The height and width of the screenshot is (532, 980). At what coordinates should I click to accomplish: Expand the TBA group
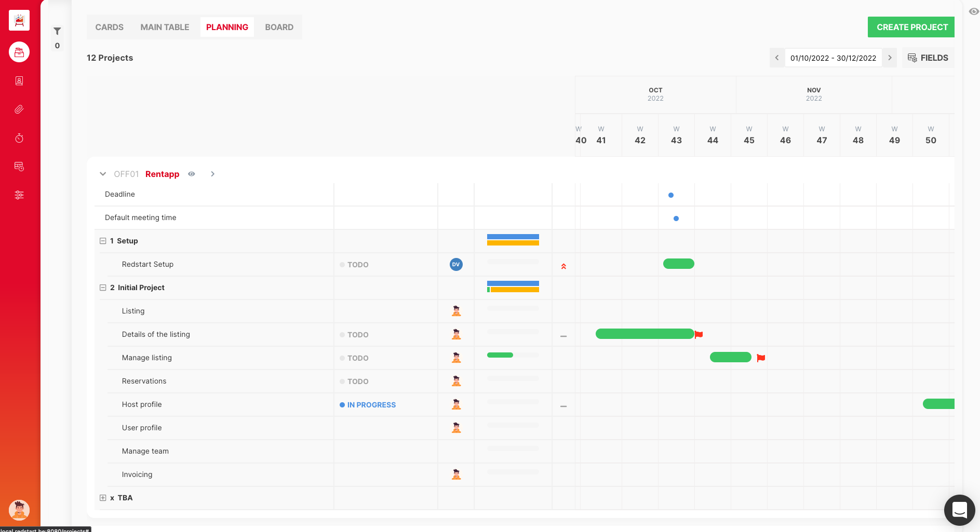click(x=103, y=498)
